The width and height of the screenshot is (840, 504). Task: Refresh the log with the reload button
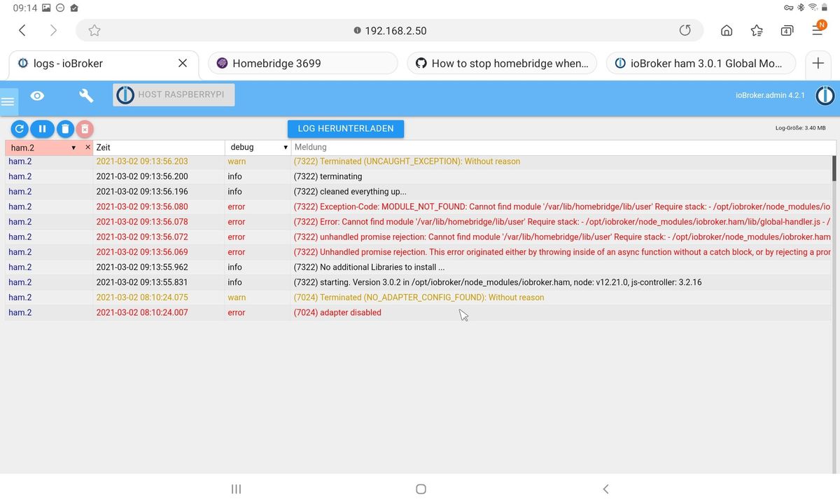click(x=20, y=129)
